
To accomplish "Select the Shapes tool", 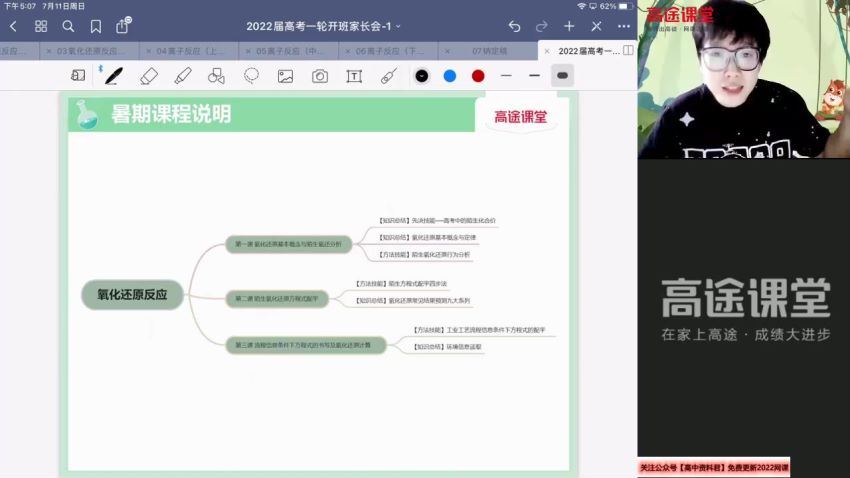I will click(216, 76).
